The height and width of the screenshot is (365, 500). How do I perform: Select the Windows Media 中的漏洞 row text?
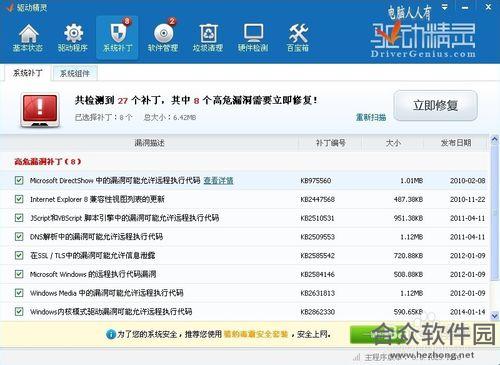click(x=107, y=293)
